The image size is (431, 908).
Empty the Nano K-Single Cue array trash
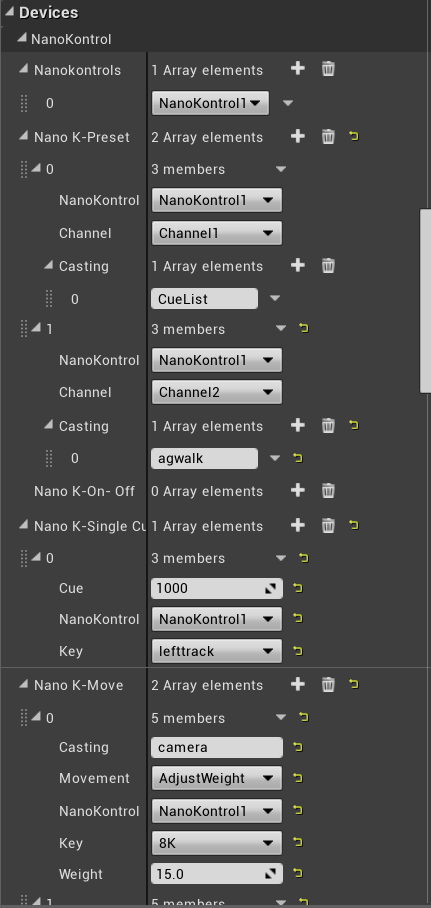[x=328, y=525]
